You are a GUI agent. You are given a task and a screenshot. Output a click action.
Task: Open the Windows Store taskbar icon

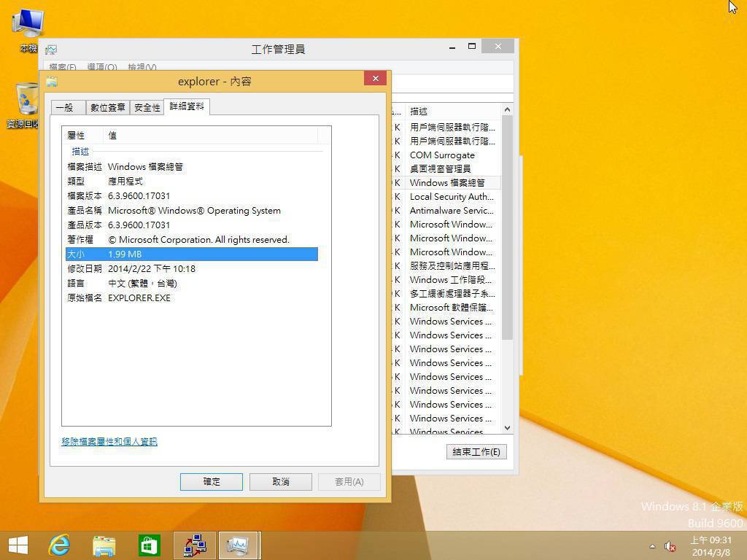(149, 545)
